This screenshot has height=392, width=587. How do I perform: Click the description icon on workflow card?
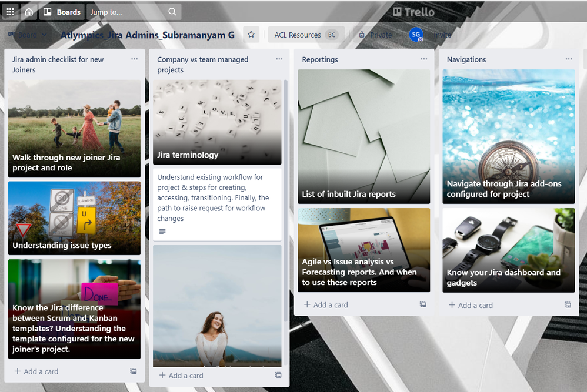click(x=162, y=232)
